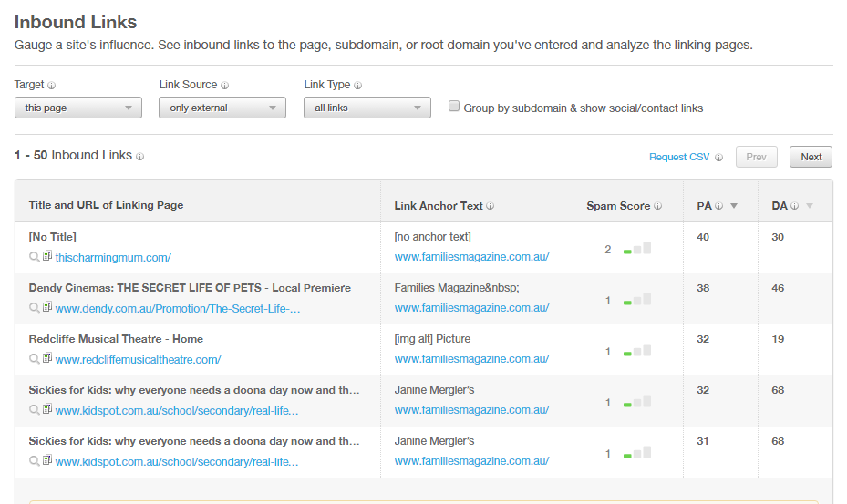
Task: Click page icon beside kidspot link with PA 31
Action: point(47,459)
